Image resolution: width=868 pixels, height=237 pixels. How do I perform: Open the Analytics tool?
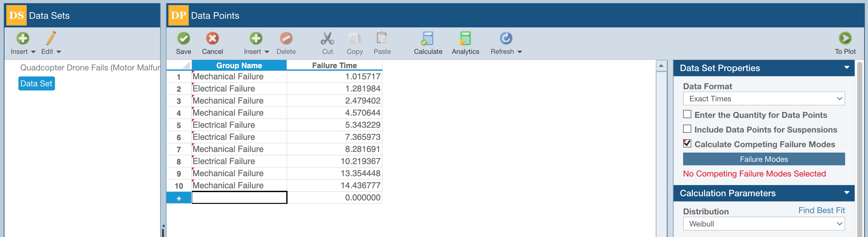465,39
